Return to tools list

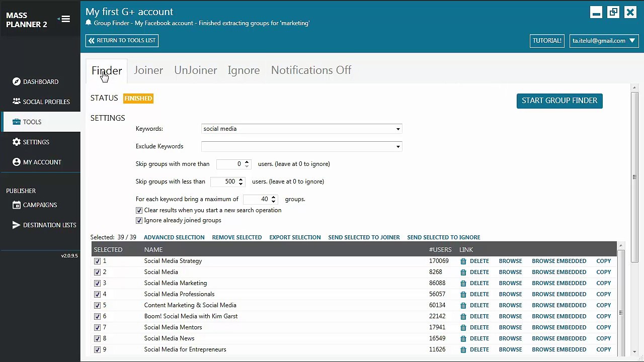tap(122, 41)
